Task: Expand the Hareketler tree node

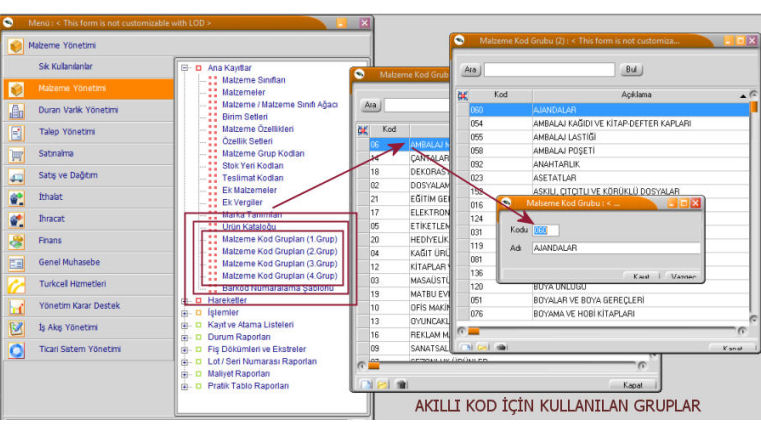Action: click(x=184, y=301)
